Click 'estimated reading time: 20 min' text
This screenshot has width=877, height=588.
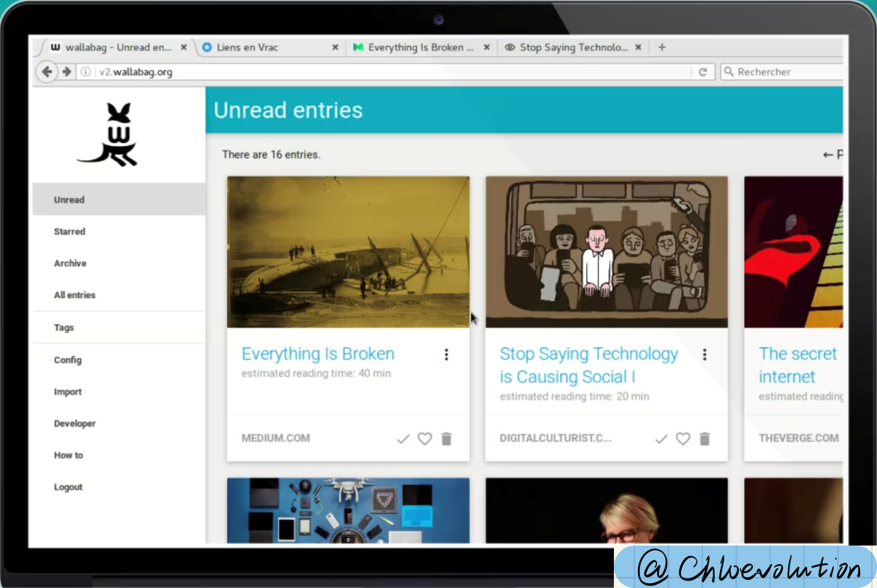[x=574, y=396]
